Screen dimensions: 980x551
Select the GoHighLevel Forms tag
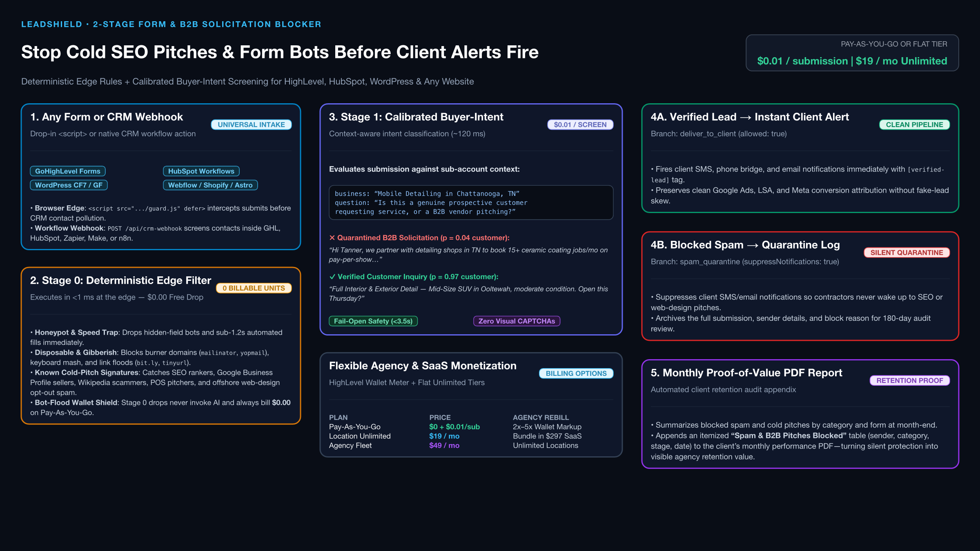click(x=68, y=171)
